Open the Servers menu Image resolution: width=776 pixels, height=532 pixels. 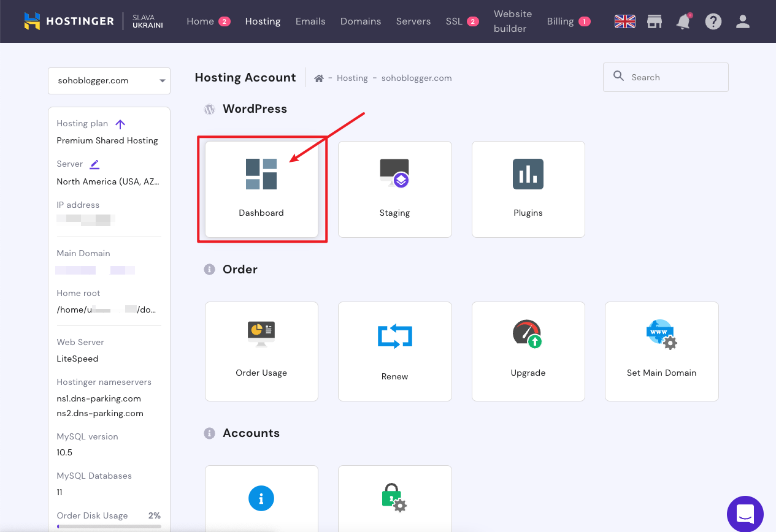[413, 21]
